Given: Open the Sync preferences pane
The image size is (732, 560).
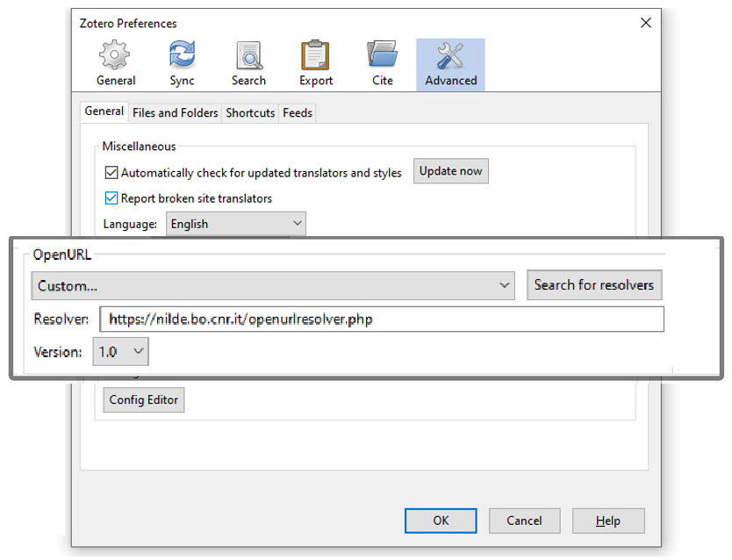Looking at the screenshot, I should tap(182, 64).
